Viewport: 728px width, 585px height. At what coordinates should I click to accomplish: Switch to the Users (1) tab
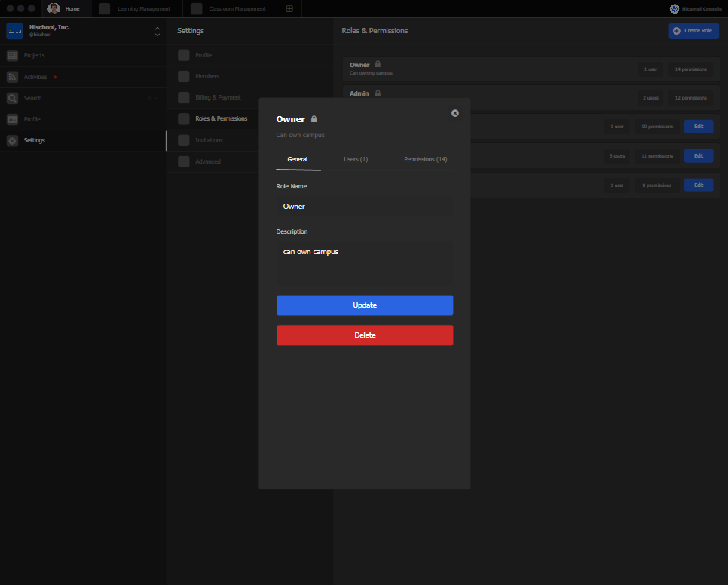(356, 159)
